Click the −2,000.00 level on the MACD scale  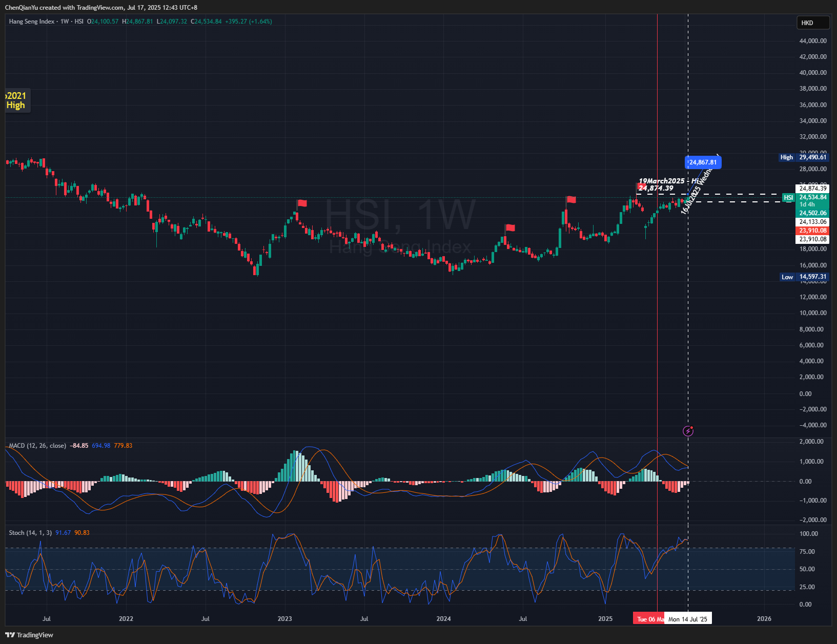click(x=813, y=520)
